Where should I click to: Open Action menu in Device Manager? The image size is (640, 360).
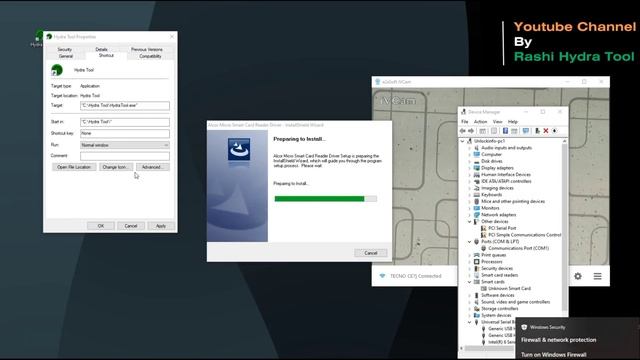pos(480,122)
